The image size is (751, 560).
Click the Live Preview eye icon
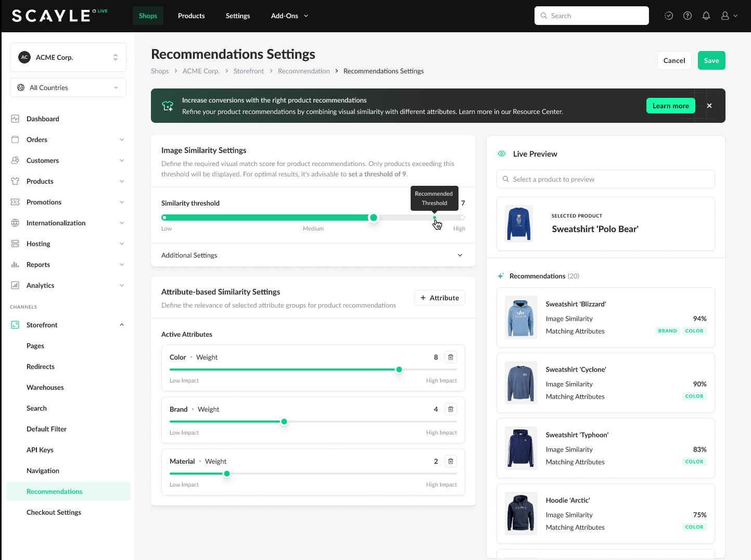click(502, 154)
